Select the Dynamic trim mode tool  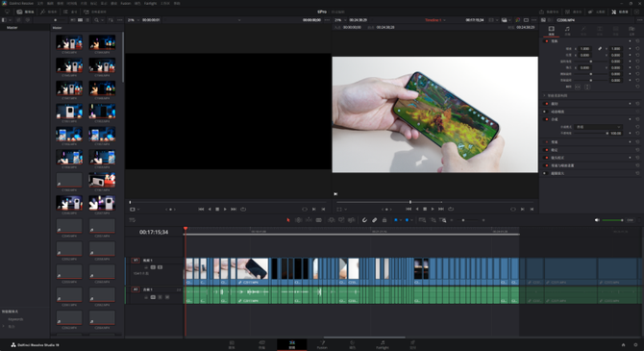[x=309, y=220]
